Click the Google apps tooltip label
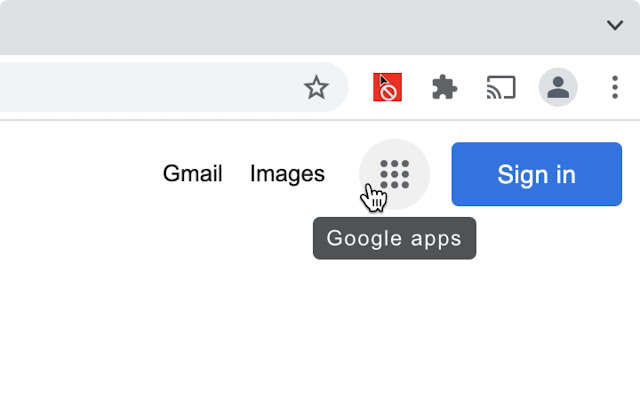Viewport: 640px width, 400px height. [x=394, y=238]
